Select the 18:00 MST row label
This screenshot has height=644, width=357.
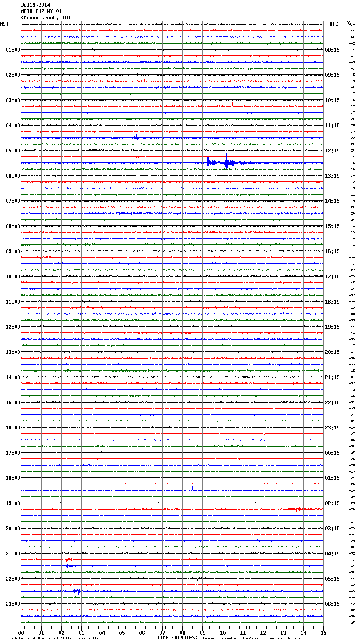[x=13, y=478]
